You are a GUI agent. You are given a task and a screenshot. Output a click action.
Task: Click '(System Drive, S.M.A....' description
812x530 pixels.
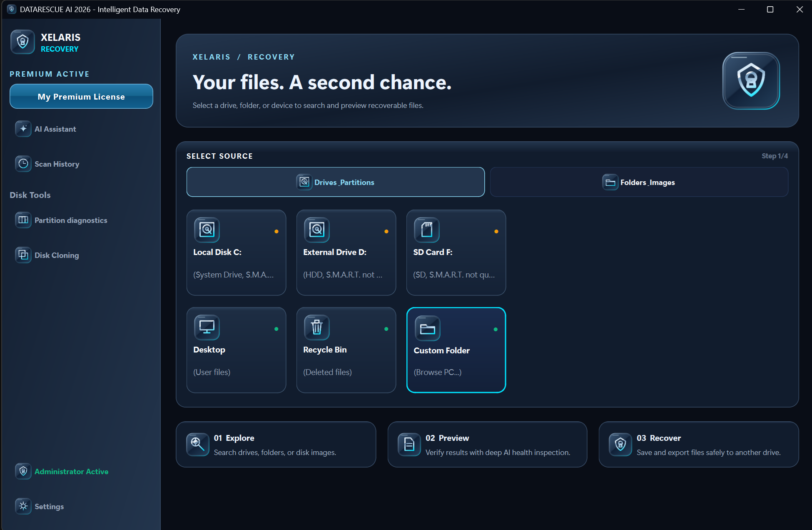pos(234,275)
